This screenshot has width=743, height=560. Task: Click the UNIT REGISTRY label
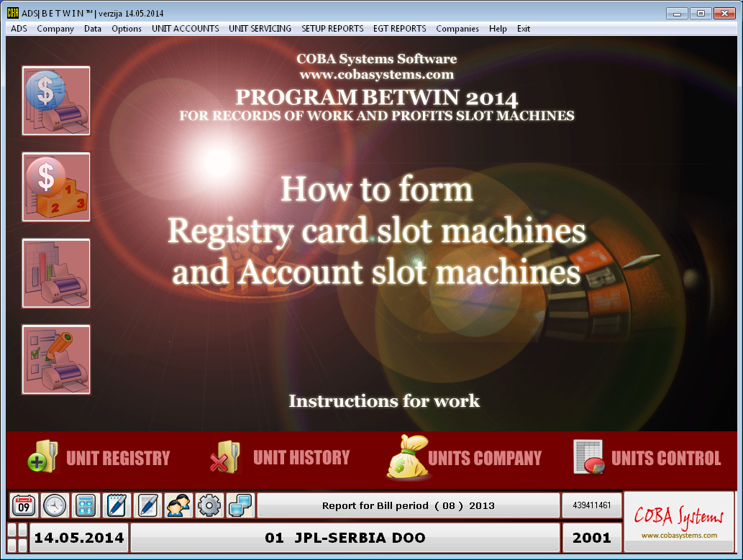[118, 458]
